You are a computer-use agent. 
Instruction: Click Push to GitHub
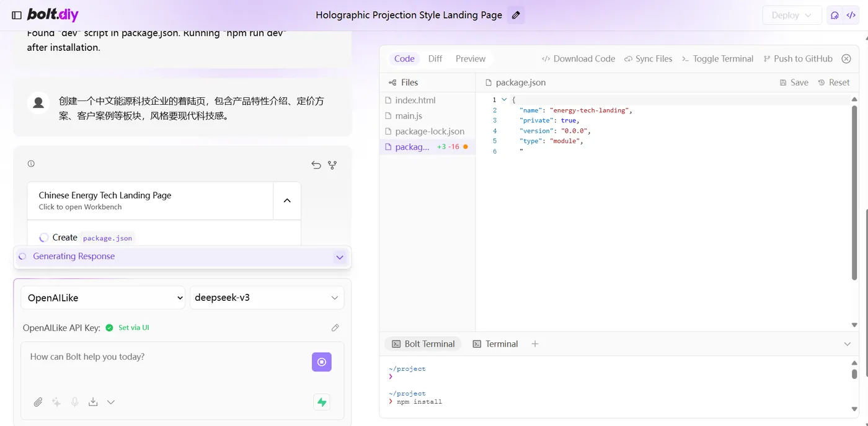click(x=798, y=59)
